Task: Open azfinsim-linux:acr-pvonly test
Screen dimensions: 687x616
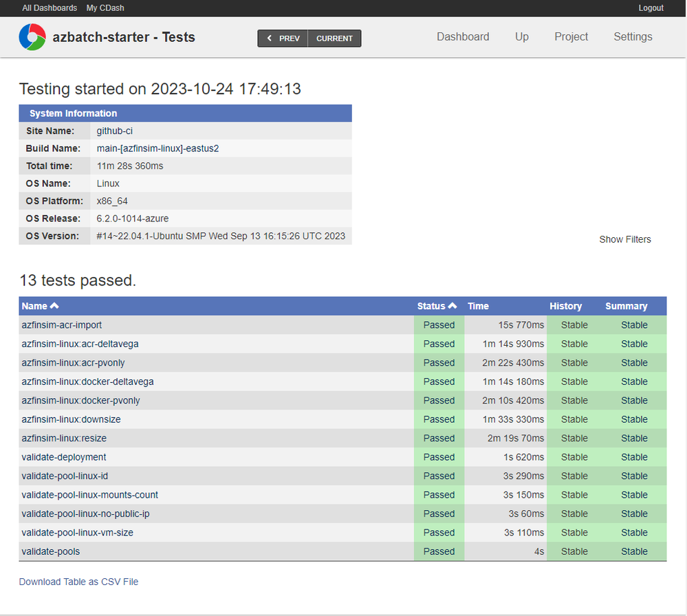Action: pyautogui.click(x=73, y=363)
